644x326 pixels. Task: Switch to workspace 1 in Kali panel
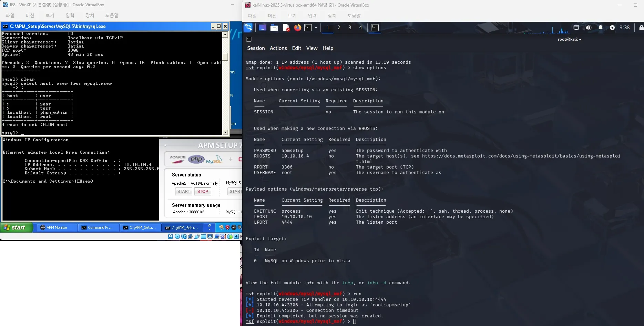(x=328, y=28)
